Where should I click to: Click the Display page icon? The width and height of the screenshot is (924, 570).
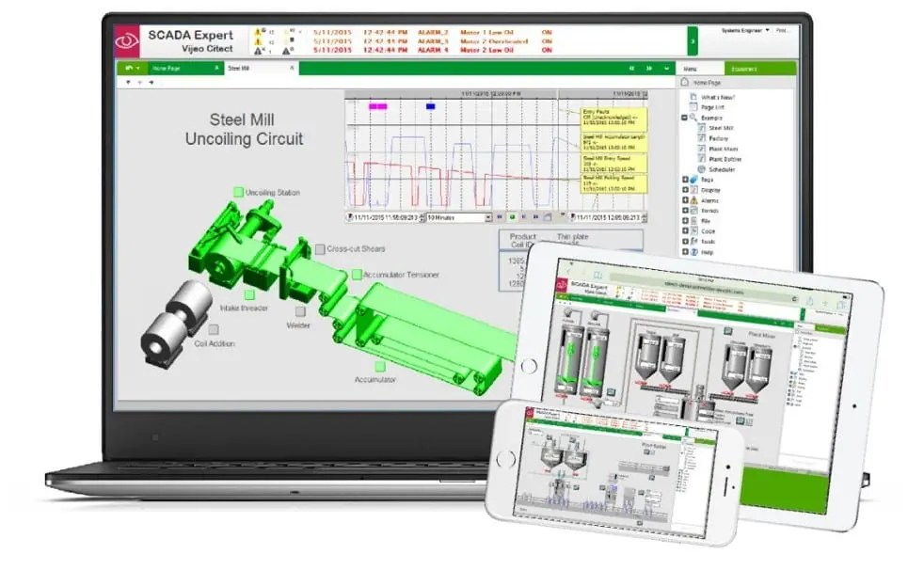click(694, 190)
